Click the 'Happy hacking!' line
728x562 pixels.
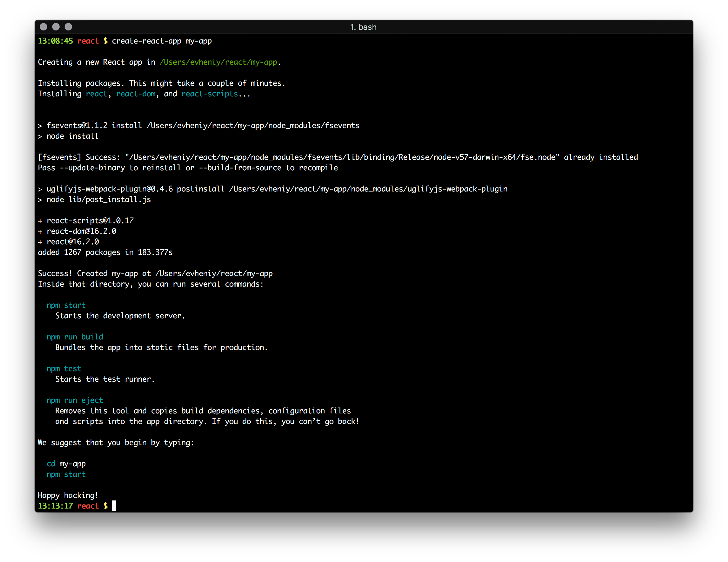[x=68, y=495]
